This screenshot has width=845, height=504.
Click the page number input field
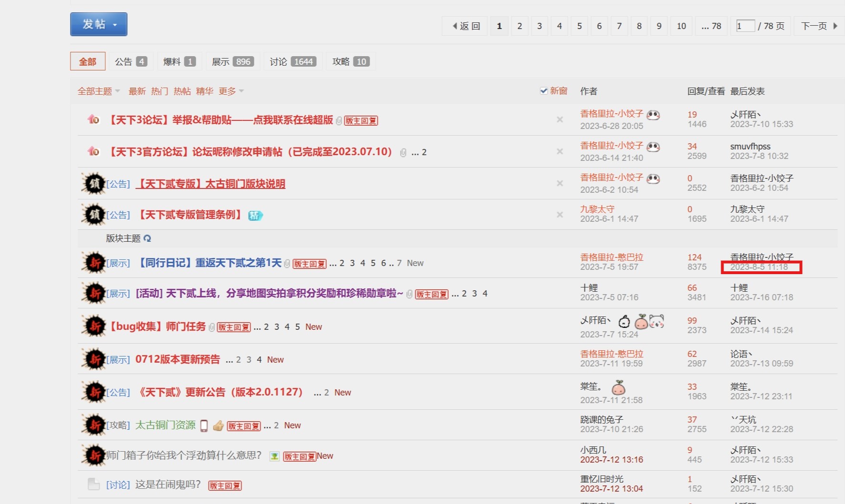click(745, 26)
